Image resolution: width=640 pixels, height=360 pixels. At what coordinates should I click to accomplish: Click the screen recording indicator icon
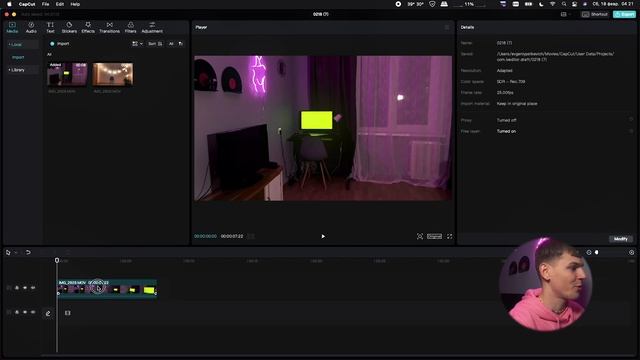click(398, 4)
